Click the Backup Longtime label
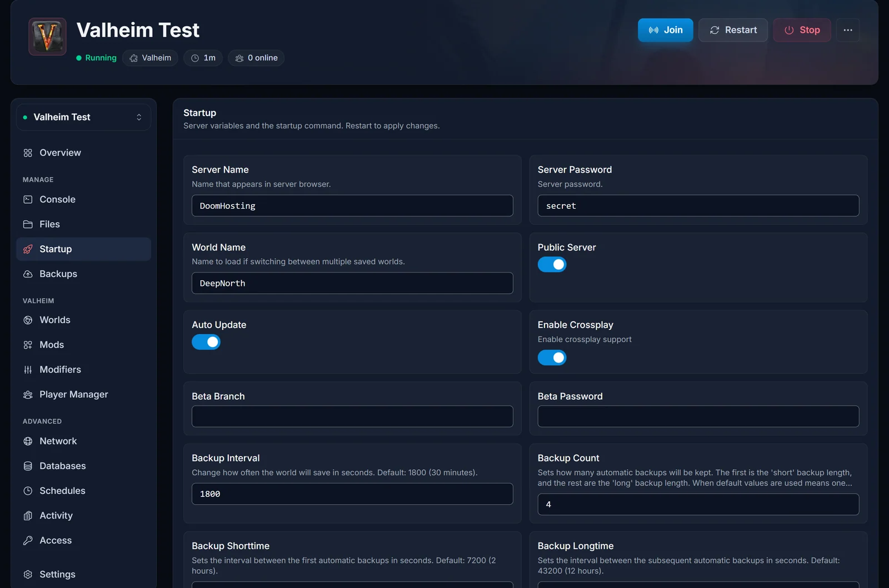 (x=576, y=546)
